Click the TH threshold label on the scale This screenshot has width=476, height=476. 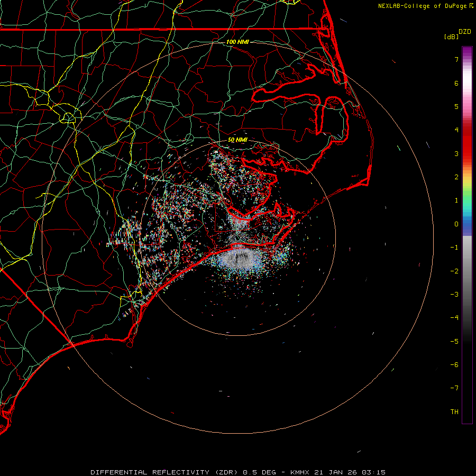tap(454, 412)
